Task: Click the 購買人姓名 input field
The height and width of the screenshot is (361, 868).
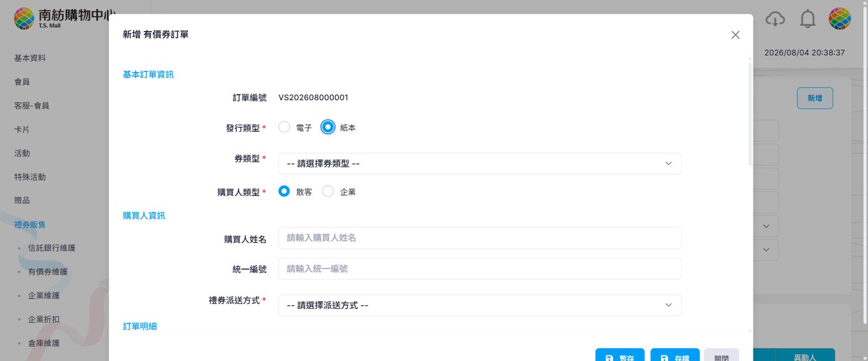Action: click(479, 238)
